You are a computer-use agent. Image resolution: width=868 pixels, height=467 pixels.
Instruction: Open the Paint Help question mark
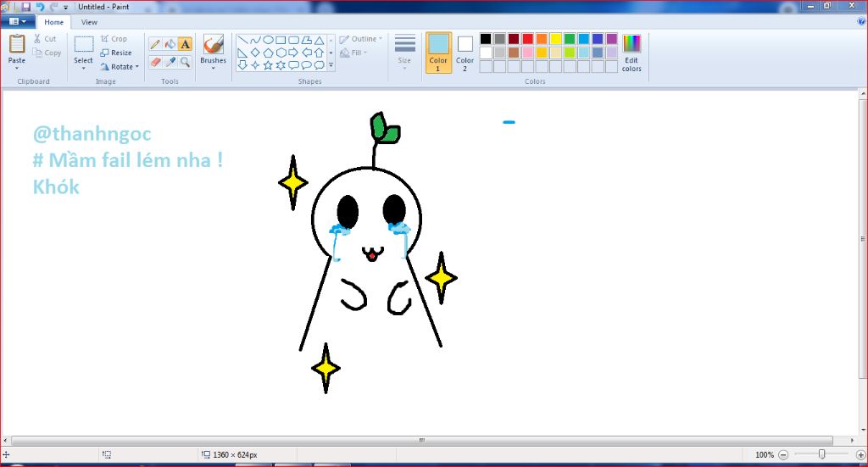coord(861,21)
